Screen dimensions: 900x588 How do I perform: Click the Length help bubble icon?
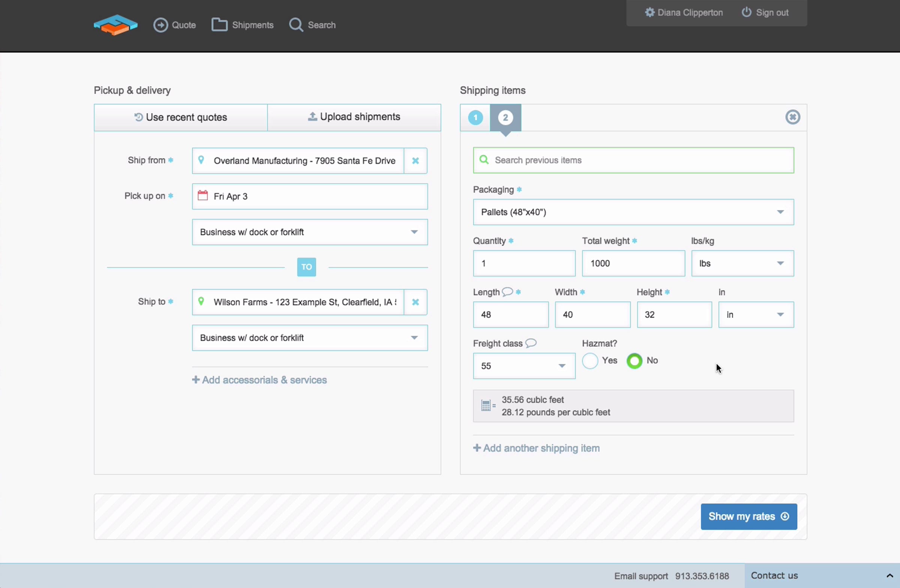507,292
